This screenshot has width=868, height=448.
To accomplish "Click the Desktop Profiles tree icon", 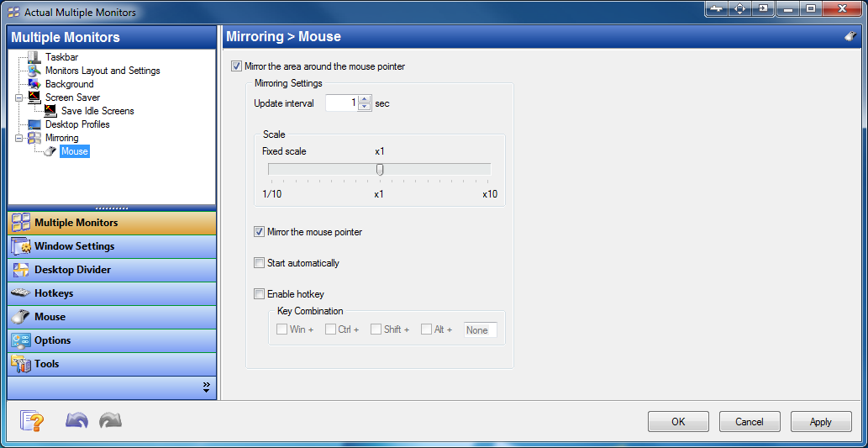I will click(34, 124).
